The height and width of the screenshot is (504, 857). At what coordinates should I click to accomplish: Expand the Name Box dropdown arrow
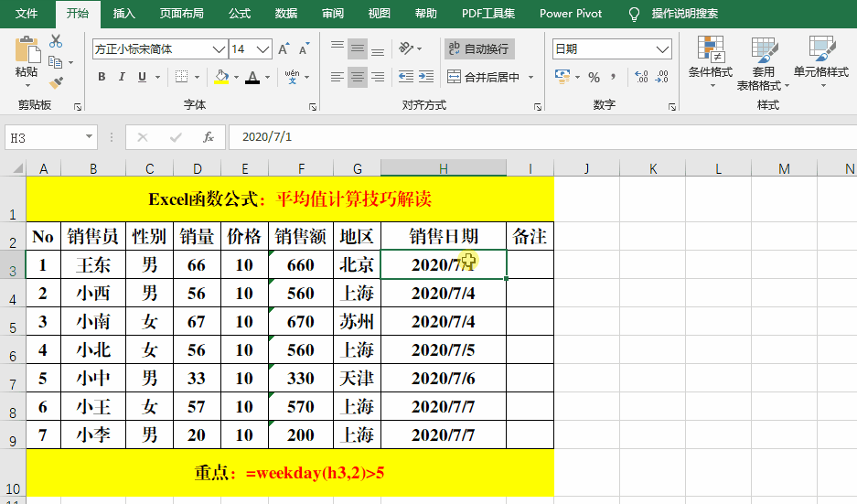click(x=89, y=136)
